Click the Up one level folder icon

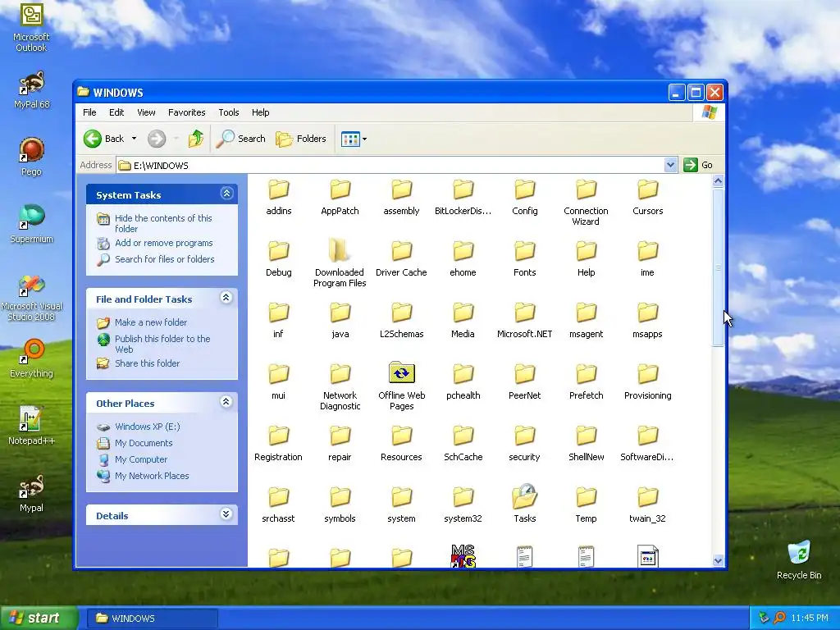click(x=196, y=139)
